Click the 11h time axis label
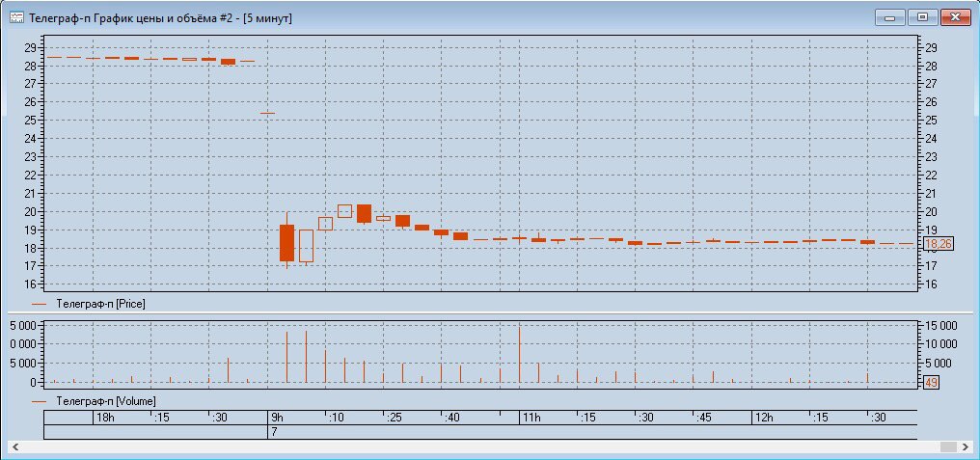This screenshot has height=460, width=980. pos(531,418)
